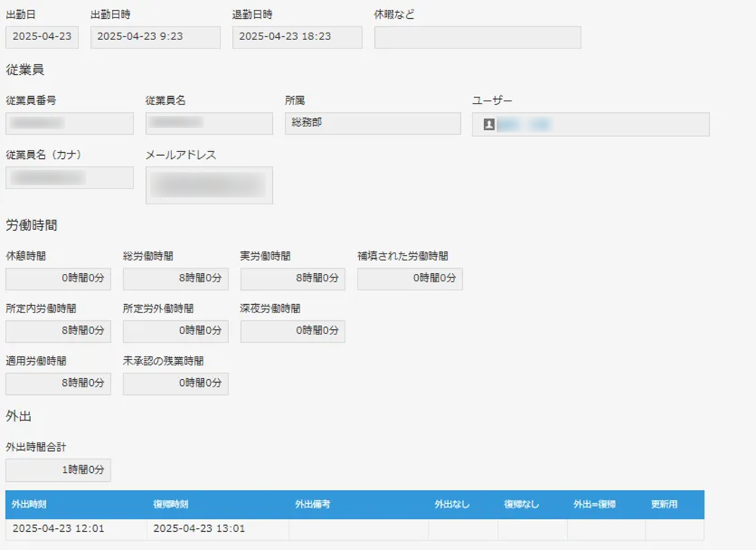Click the 従業員 section heading

(25, 70)
